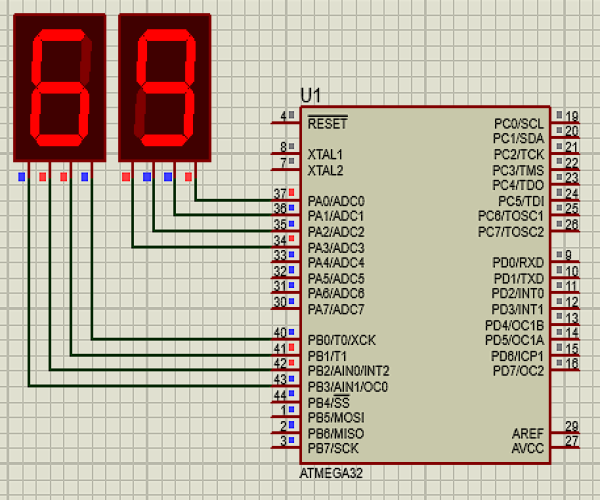The height and width of the screenshot is (500, 600).
Task: Select the PB0/T0/XCK pin label
Action: [342, 340]
